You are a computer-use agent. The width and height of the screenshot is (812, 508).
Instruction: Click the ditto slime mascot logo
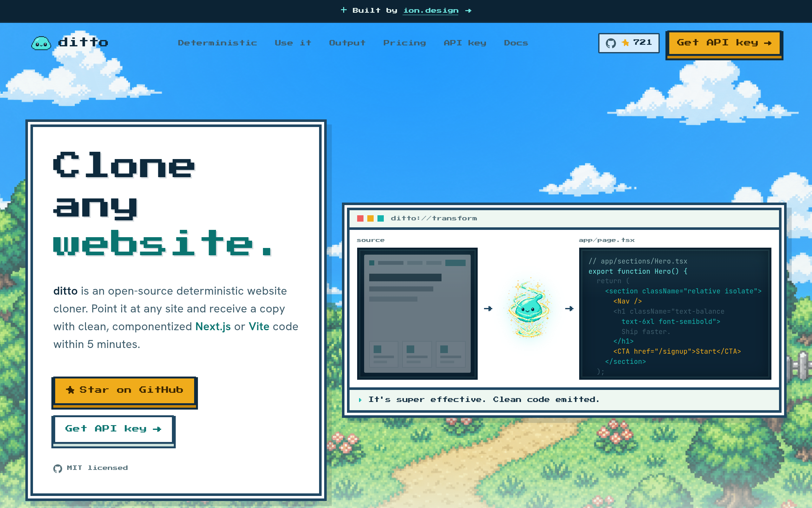point(41,43)
